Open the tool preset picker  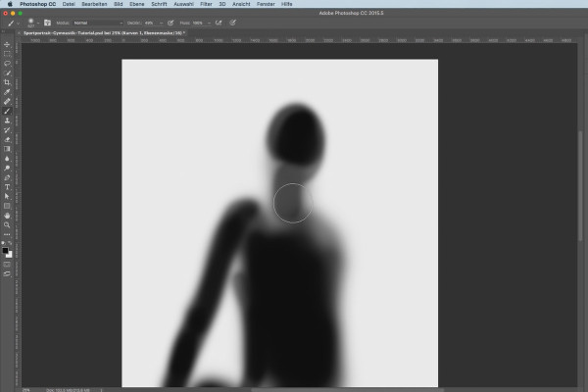(x=14, y=23)
